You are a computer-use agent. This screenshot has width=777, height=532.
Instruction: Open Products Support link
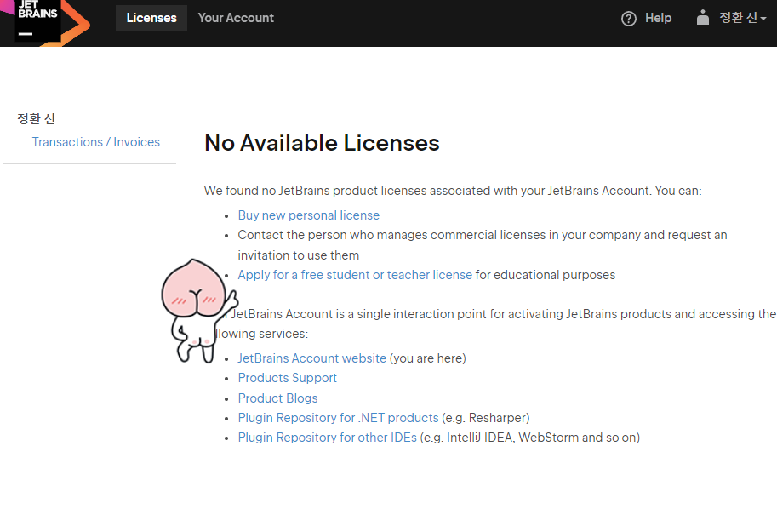pos(288,378)
